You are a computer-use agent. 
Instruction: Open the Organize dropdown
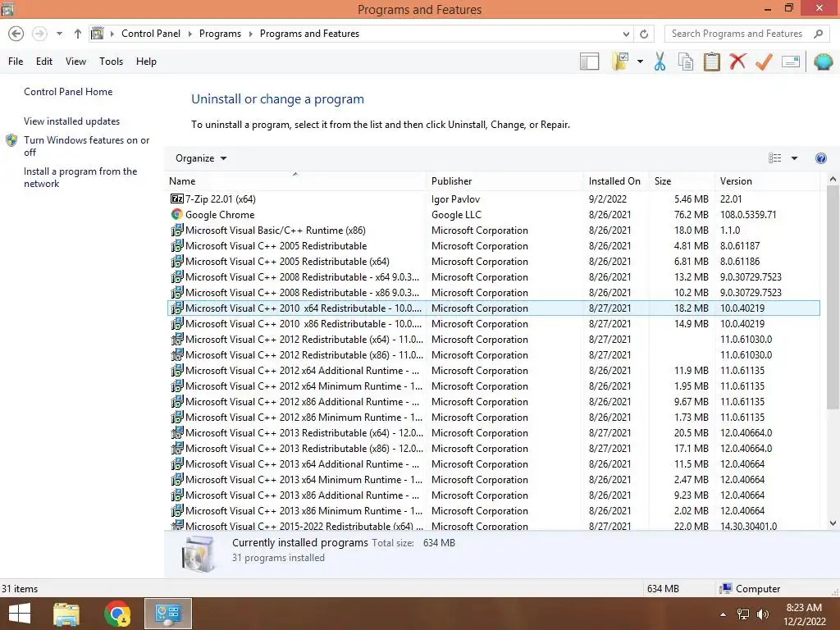pyautogui.click(x=201, y=158)
